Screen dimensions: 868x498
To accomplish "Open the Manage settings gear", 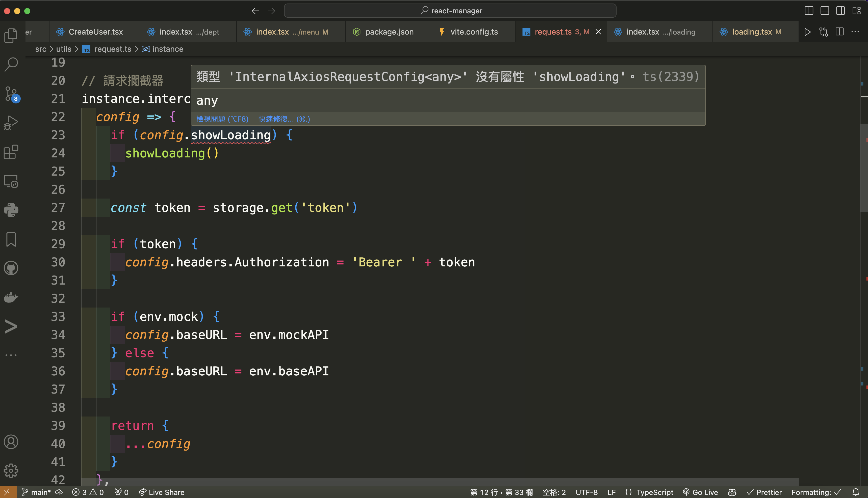I will 11,471.
